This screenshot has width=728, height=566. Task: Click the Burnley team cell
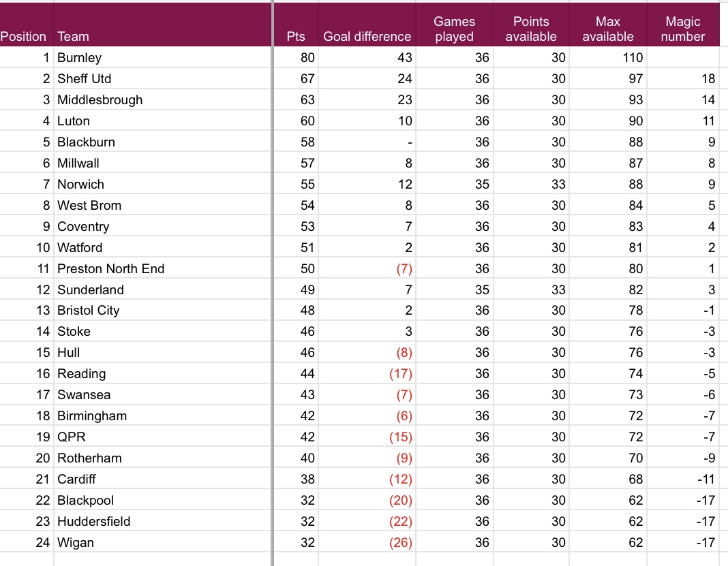click(x=79, y=58)
